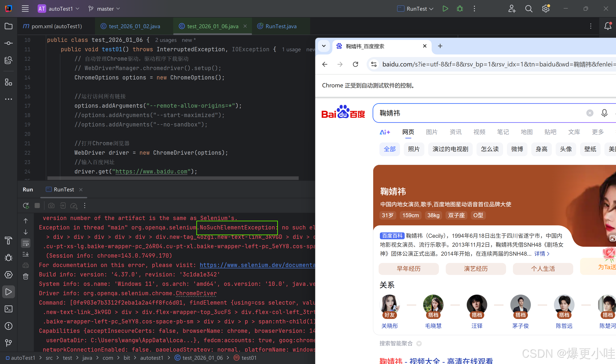Select the 全部 filter chip
Screen dimensions: 616x364
pos(390,149)
